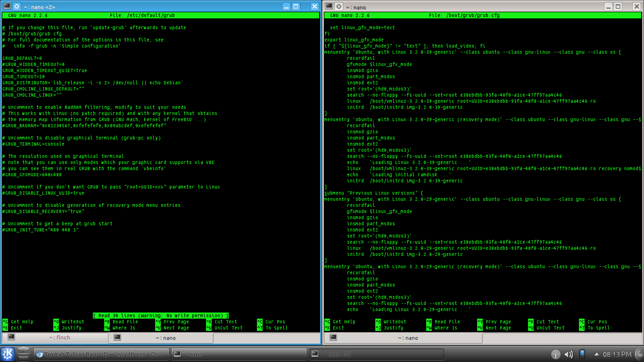Click the submenu "Previous Linux versions" line
This screenshot has width=644, height=362.
point(374,193)
